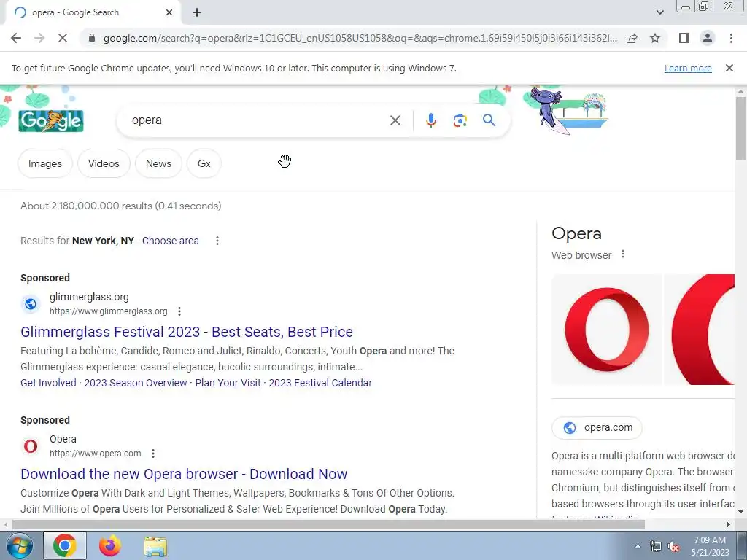Dismiss the Windows 7 update notice
The height and width of the screenshot is (560, 747).
[x=729, y=68]
